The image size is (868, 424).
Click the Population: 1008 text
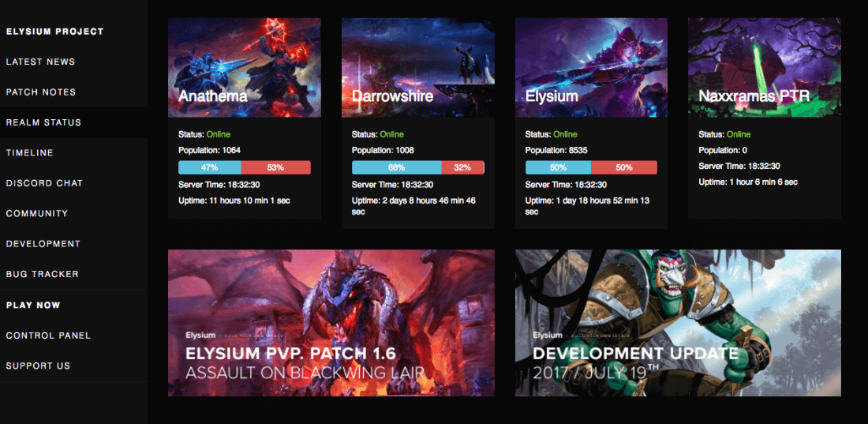point(383,150)
